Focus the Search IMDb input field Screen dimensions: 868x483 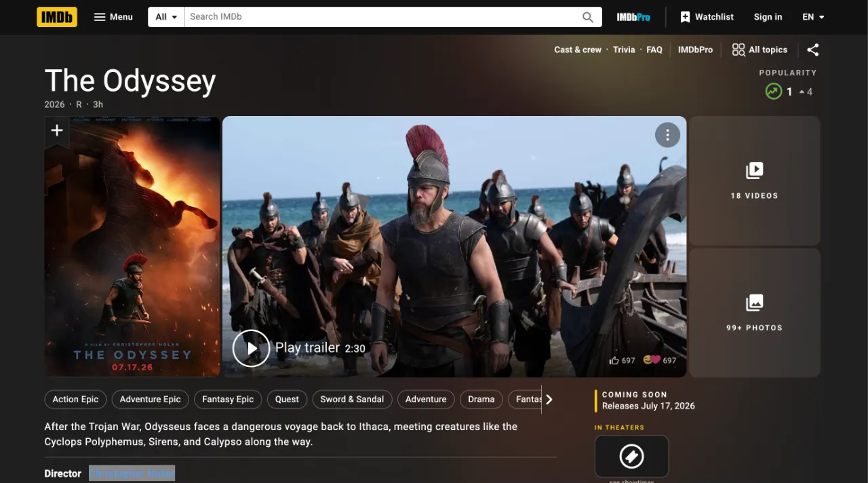click(383, 17)
